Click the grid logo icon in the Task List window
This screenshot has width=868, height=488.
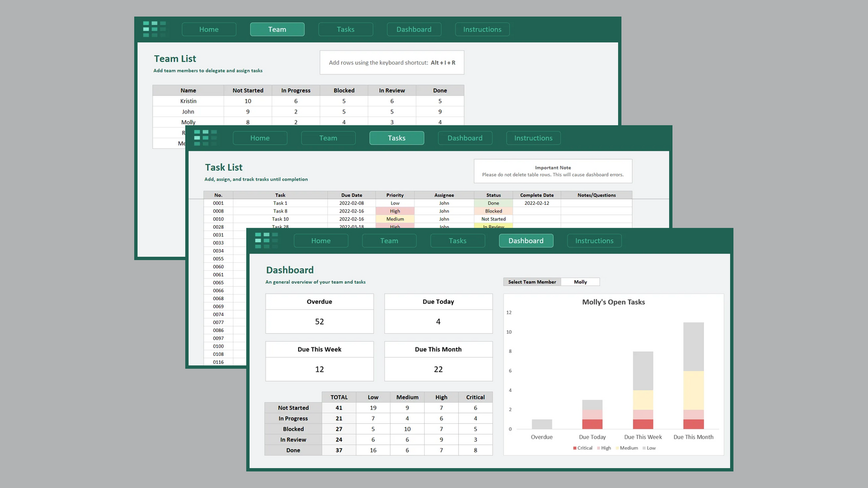tap(205, 137)
